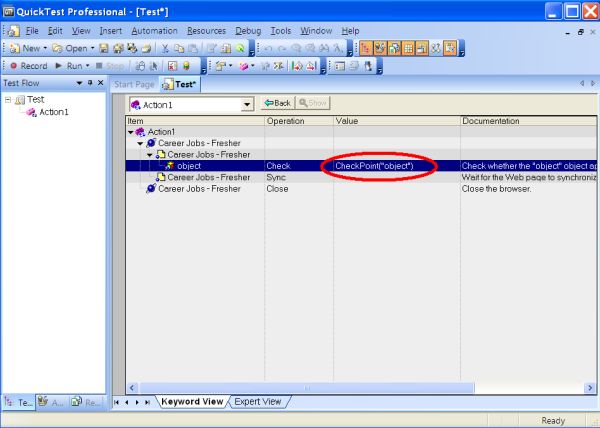Select the CheckPoint("object") value cell
The height and width of the screenshot is (428, 600).
(x=396, y=166)
